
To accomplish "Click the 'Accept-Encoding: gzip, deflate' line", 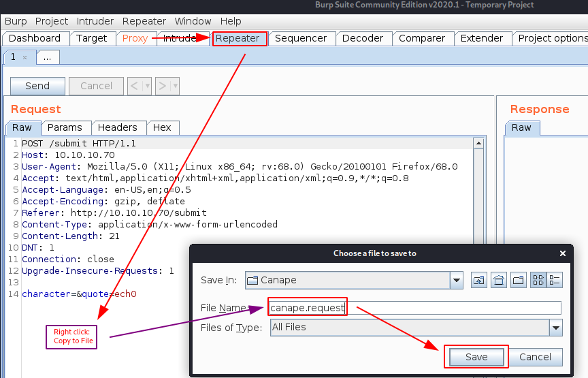I will tap(103, 202).
